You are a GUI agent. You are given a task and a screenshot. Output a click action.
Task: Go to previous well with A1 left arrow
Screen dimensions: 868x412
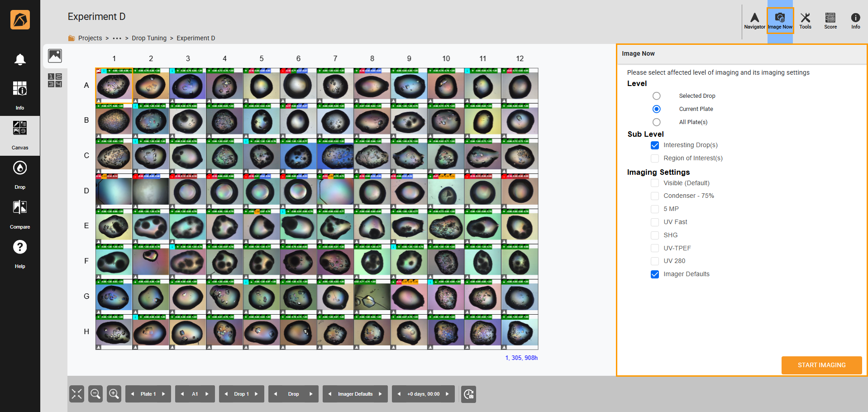[x=182, y=394]
